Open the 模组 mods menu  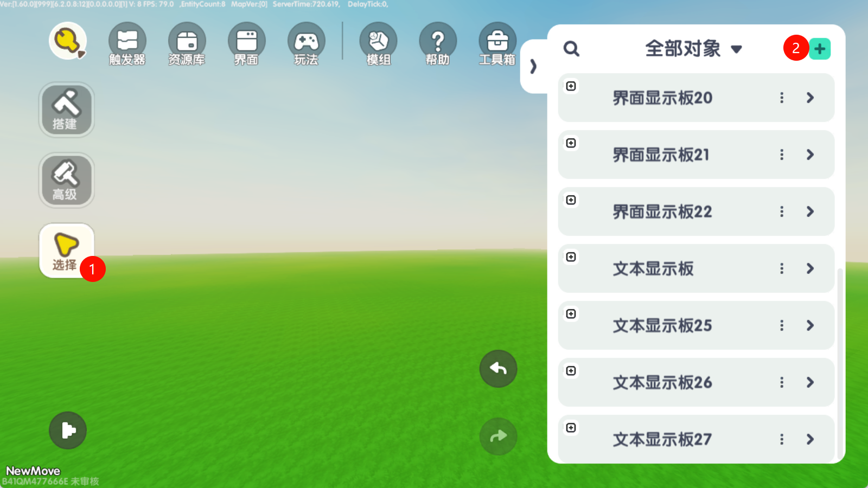click(378, 43)
